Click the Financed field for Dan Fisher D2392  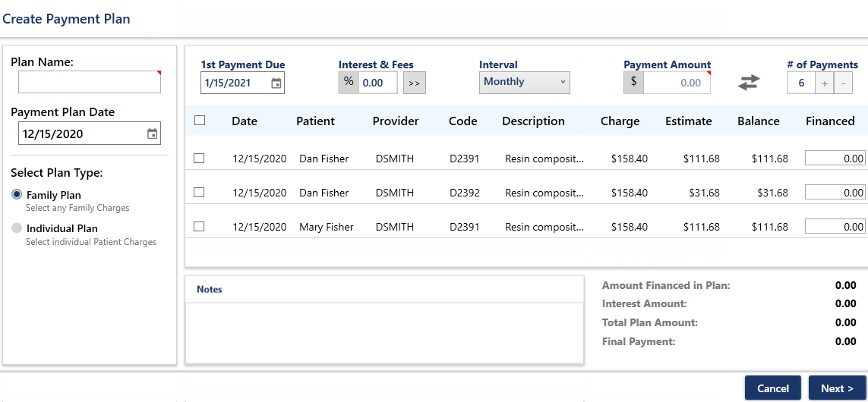[835, 193]
